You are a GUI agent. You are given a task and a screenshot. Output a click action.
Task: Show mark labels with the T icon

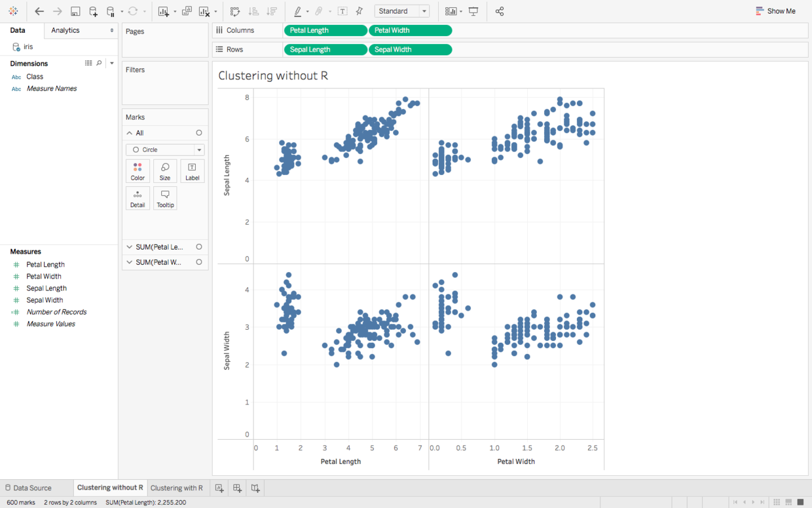pyautogui.click(x=342, y=11)
